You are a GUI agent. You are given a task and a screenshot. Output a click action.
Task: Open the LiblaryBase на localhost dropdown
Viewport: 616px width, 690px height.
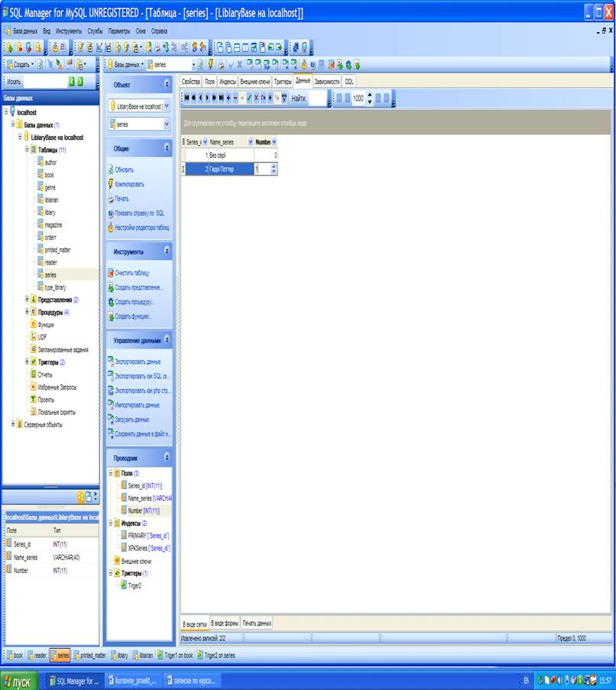pos(167,106)
